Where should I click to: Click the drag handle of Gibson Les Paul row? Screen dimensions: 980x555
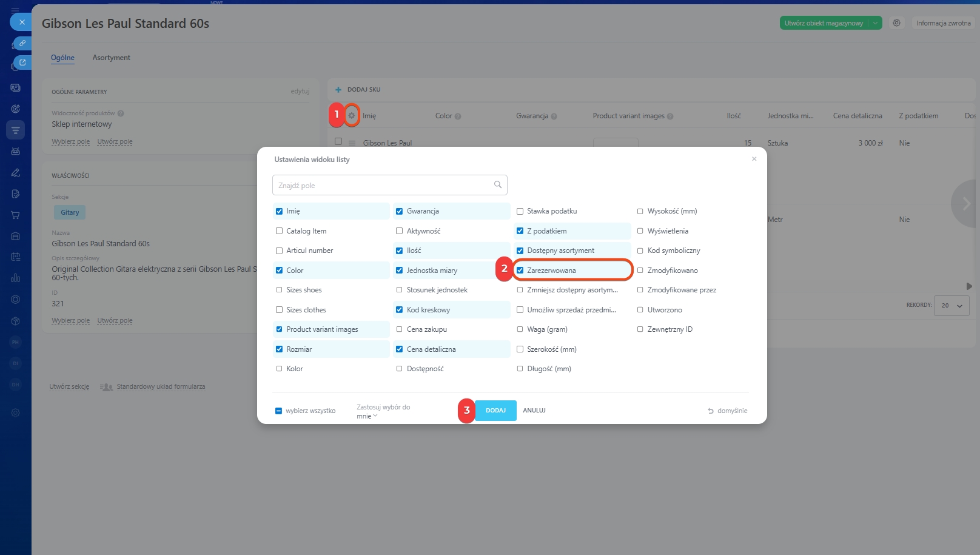point(352,143)
